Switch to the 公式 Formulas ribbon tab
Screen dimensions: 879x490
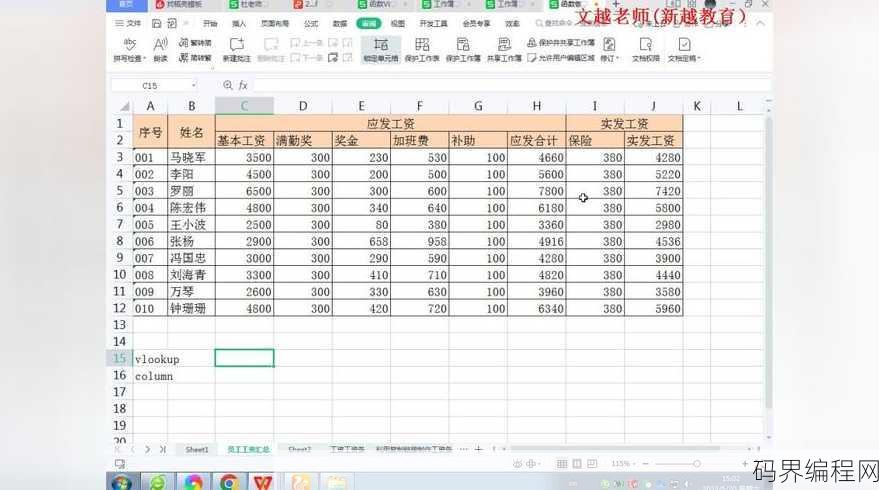(x=311, y=24)
